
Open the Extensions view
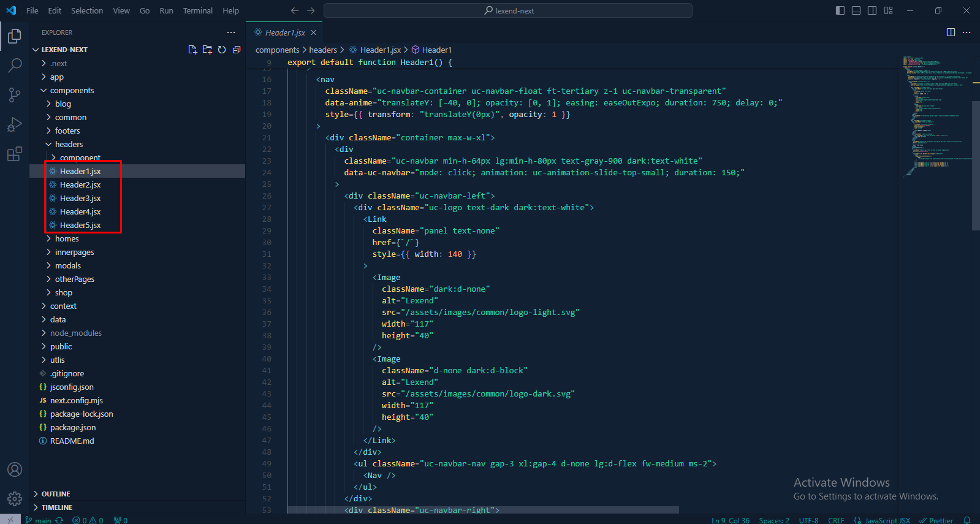pyautogui.click(x=15, y=154)
